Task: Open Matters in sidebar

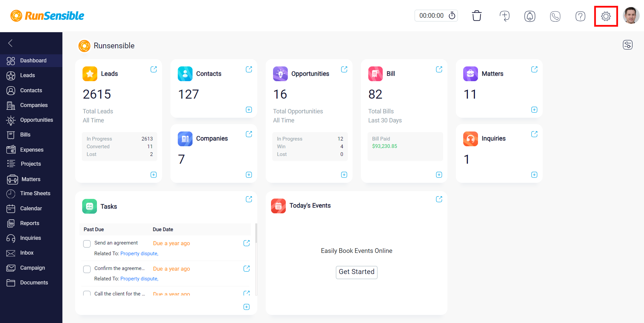Action: [x=31, y=179]
